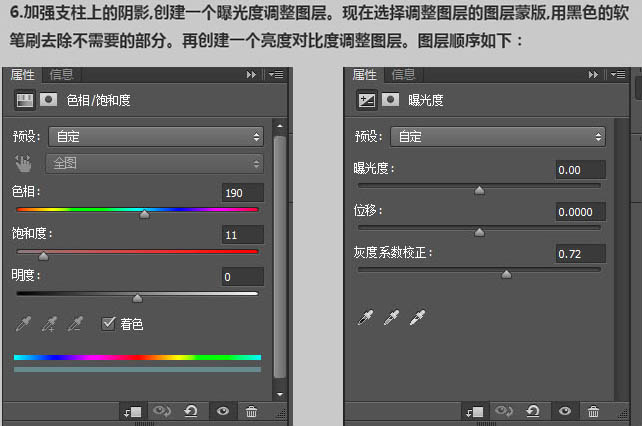Click 色相 value field showing 190
Viewport: 642px width, 426px height.
click(242, 193)
